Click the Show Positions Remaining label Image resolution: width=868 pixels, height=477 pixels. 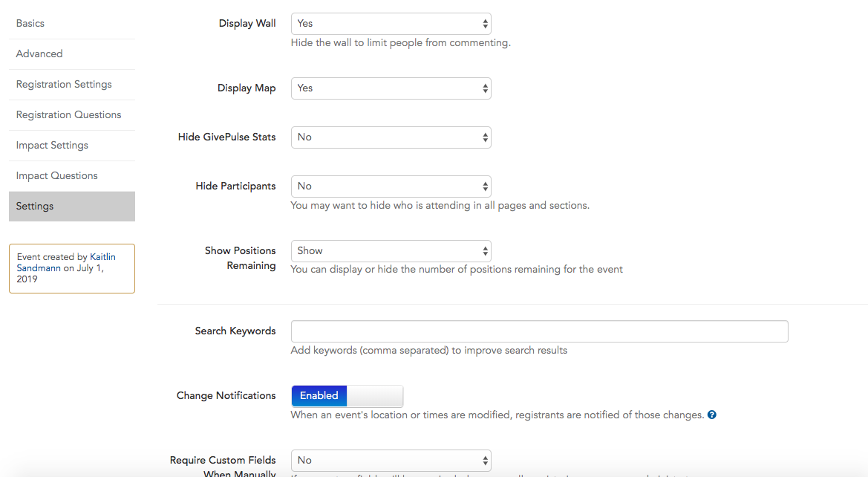click(241, 258)
